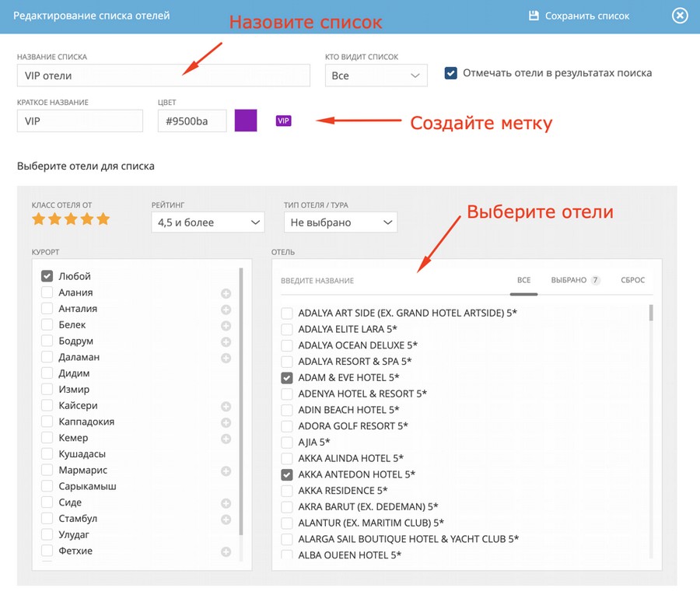Open the hotel type 'Не выбрано' dropdown
This screenshot has width=700, height=602.
coord(340,222)
